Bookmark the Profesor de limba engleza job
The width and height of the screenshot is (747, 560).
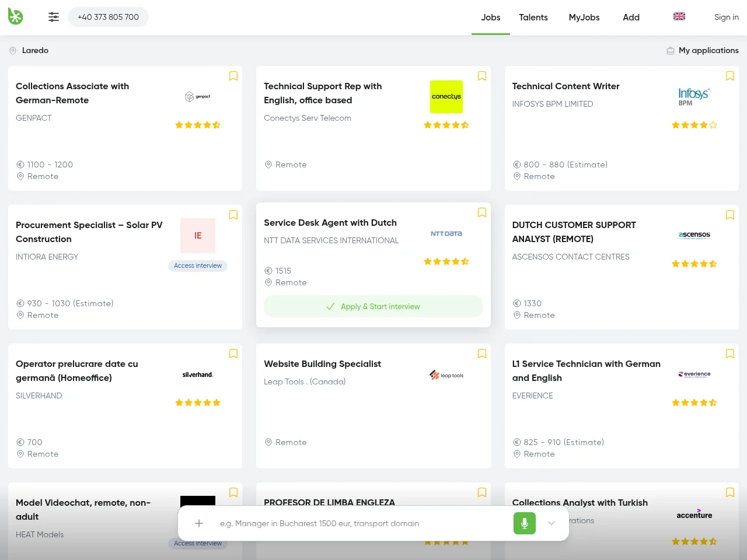[x=482, y=492]
